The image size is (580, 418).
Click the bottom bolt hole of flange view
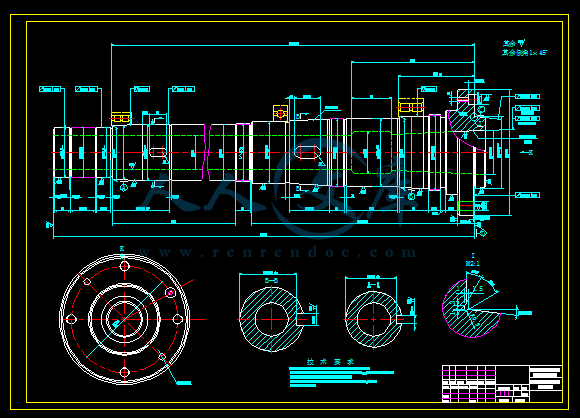[x=125, y=372]
